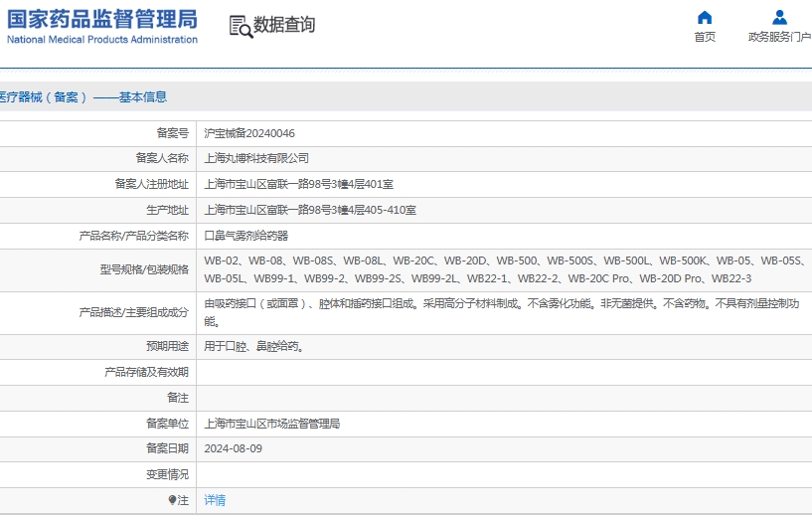Image resolution: width=812 pixels, height=520 pixels.
Task: Click the 备案人名称 row label
Action: click(x=162, y=158)
